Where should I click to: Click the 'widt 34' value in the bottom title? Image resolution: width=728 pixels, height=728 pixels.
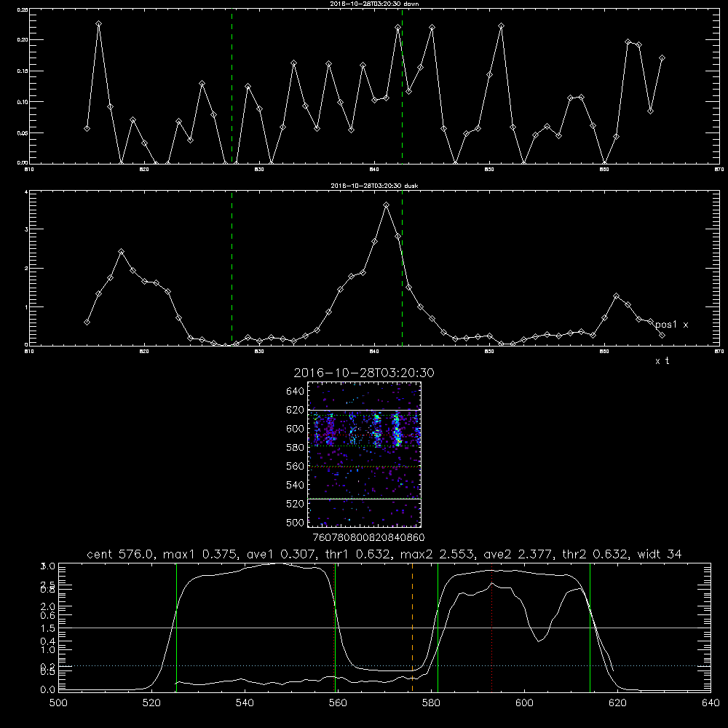(x=660, y=554)
